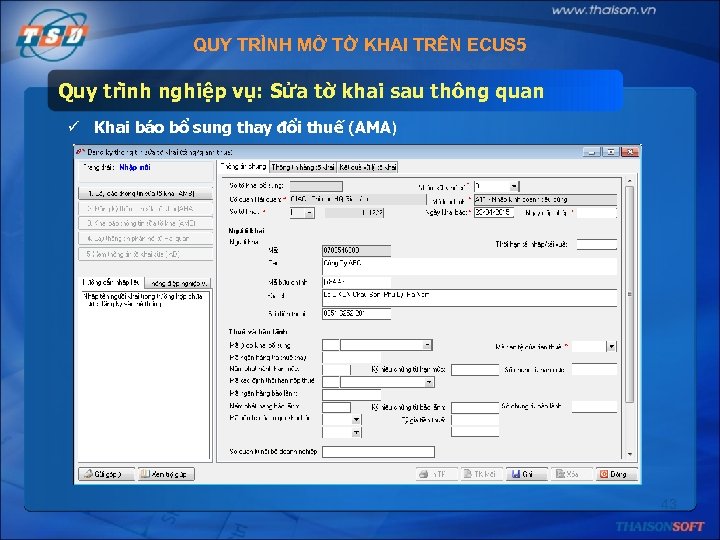Click the Ngày khai báo date field
This screenshot has height=540, width=720.
(x=494, y=213)
